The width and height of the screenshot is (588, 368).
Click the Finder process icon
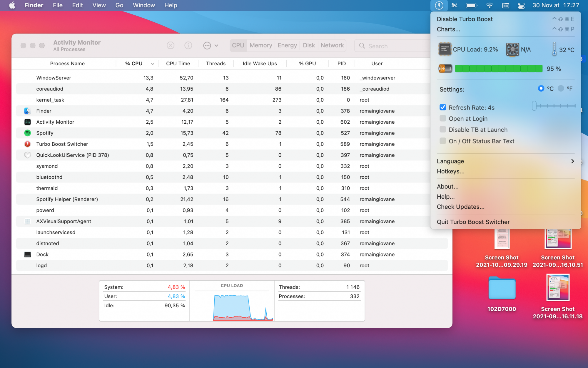tap(27, 111)
